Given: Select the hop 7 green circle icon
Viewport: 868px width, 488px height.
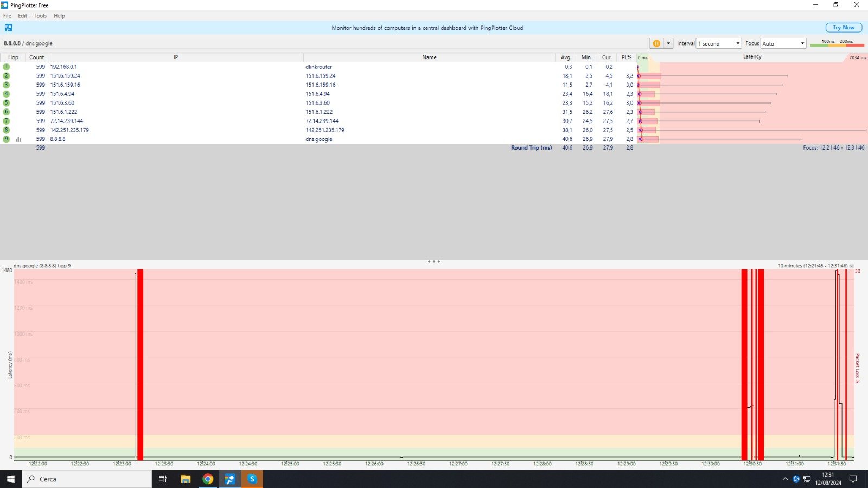Looking at the screenshot, I should coord(7,121).
